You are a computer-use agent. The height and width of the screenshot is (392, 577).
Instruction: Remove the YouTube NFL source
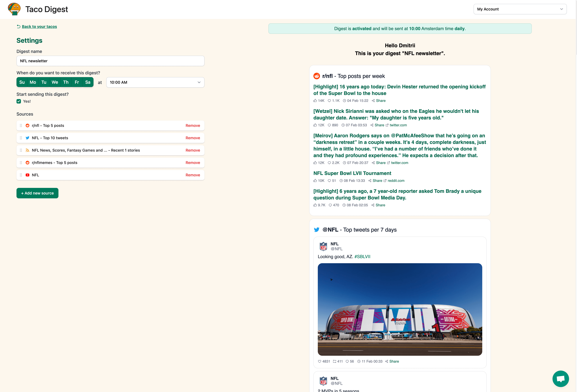click(x=193, y=175)
